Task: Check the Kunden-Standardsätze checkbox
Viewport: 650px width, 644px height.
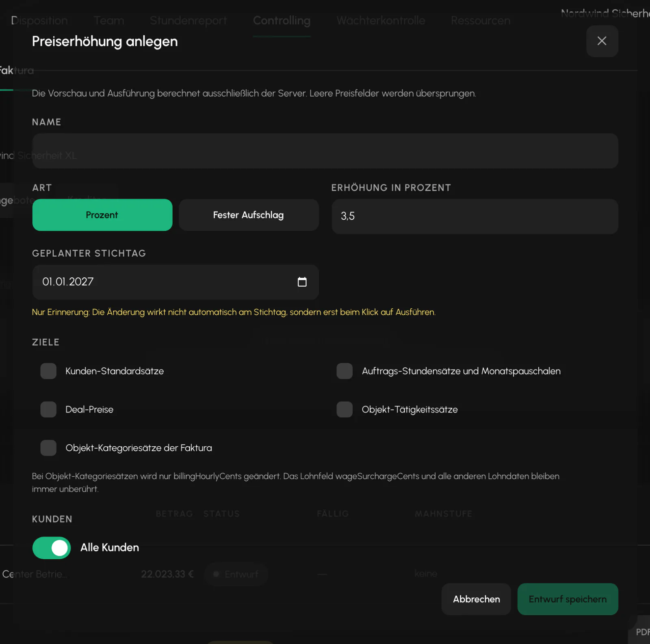Action: tap(48, 371)
